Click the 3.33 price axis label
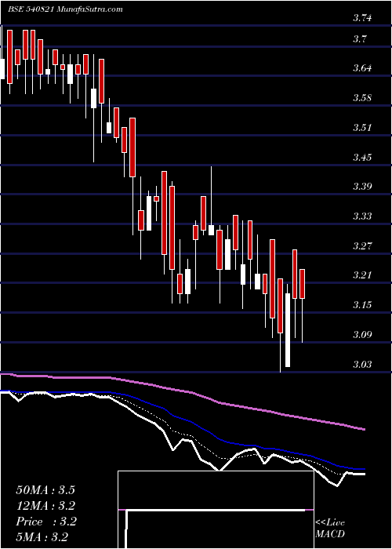The width and height of the screenshot is (392, 549). pyautogui.click(x=362, y=216)
